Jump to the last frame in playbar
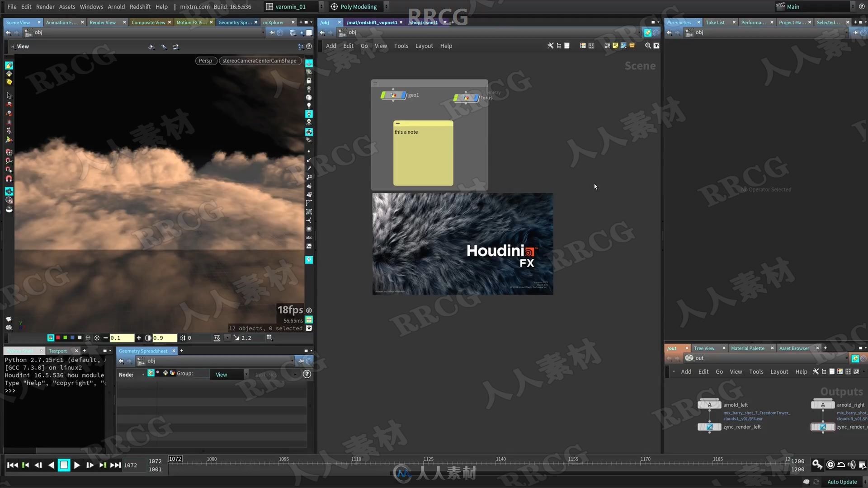Screen dimensions: 868x488 pos(116,465)
